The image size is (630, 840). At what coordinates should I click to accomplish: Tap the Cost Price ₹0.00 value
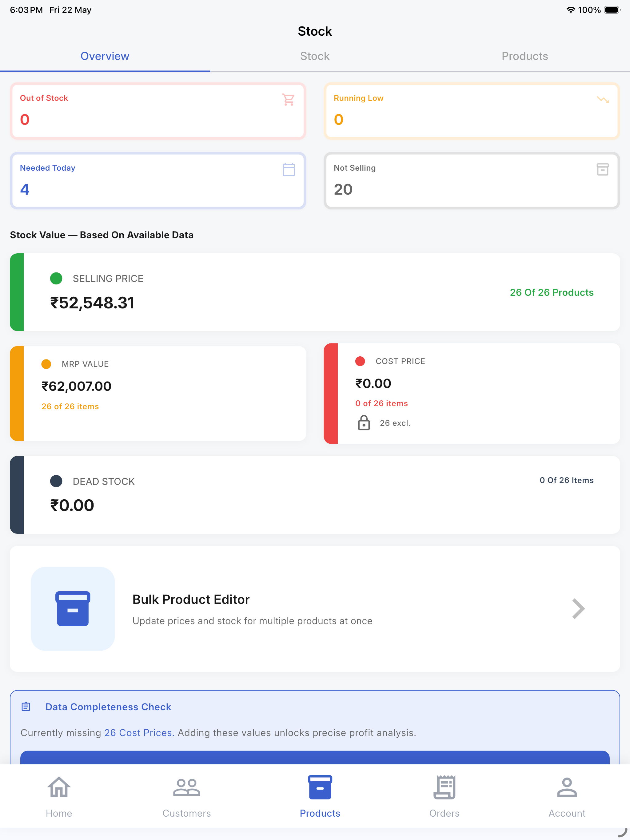[373, 383]
